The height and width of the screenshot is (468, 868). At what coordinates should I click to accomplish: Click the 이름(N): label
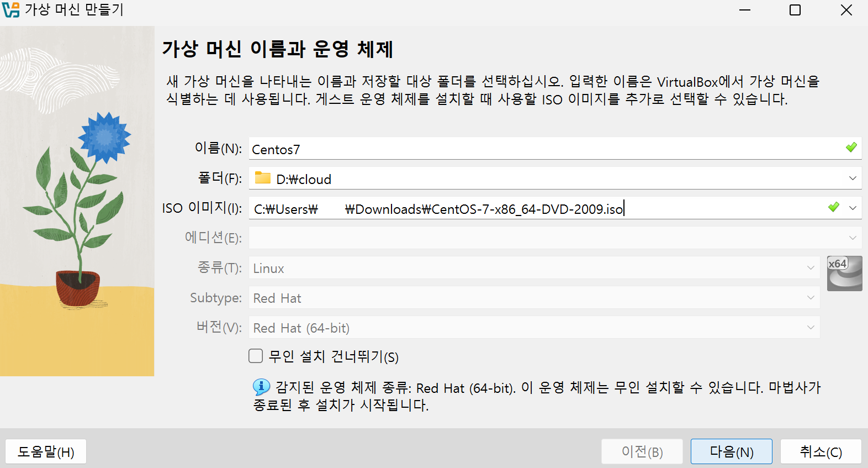click(x=218, y=148)
